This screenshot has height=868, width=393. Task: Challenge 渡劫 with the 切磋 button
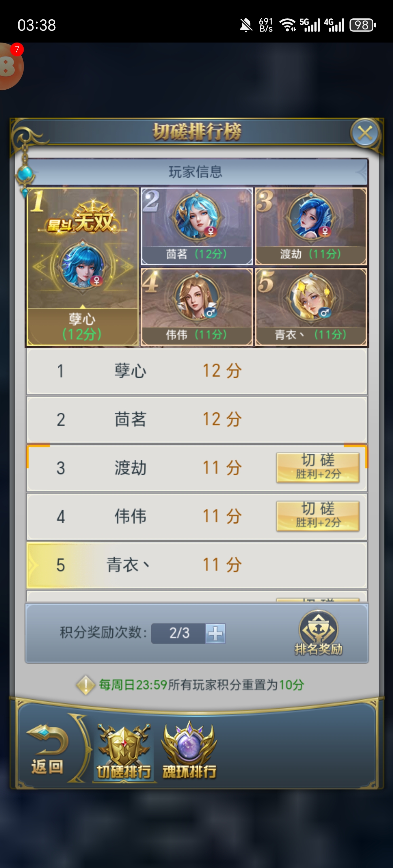click(318, 468)
